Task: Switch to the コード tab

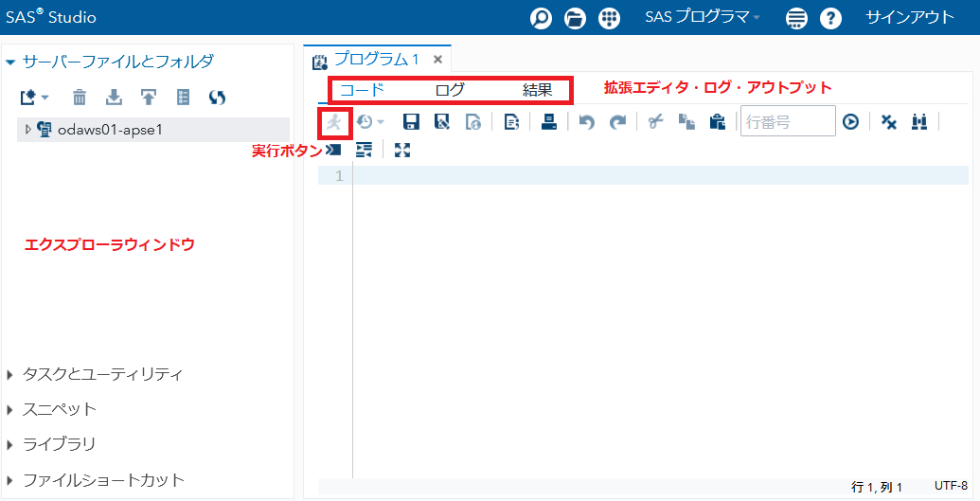Action: [362, 90]
